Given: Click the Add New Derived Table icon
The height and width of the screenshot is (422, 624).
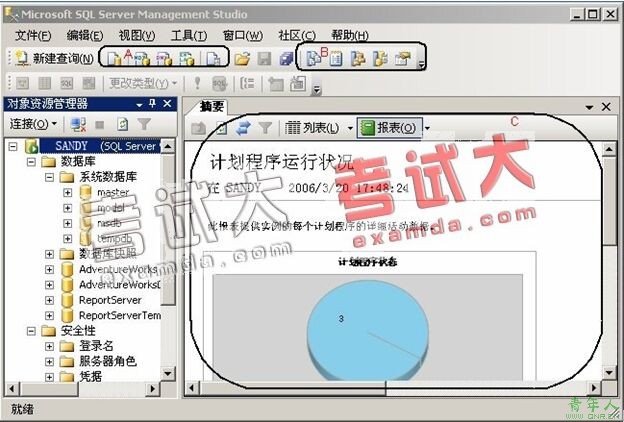Looking at the screenshot, I should 298,84.
